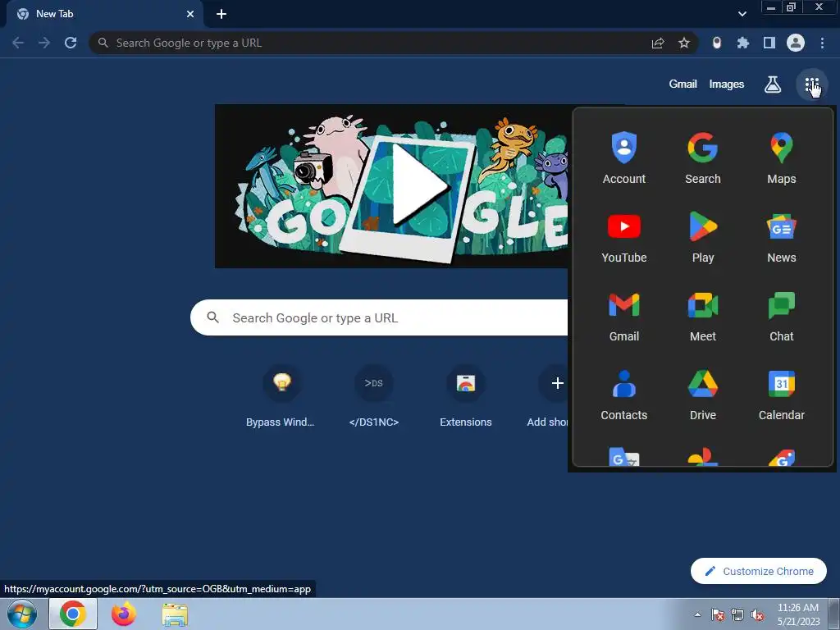Open the Bypass Wind... shortcut
Viewport: 840px width, 630px height.
pos(281,396)
